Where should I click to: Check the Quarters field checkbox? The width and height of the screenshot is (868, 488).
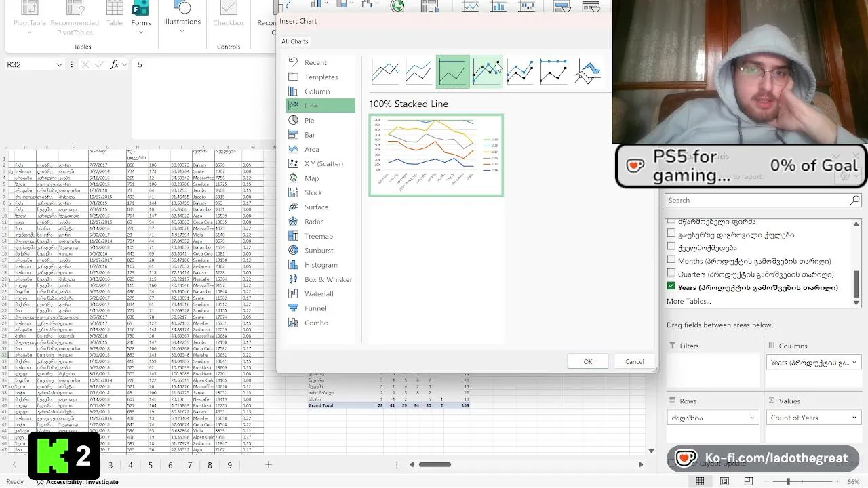click(x=671, y=274)
